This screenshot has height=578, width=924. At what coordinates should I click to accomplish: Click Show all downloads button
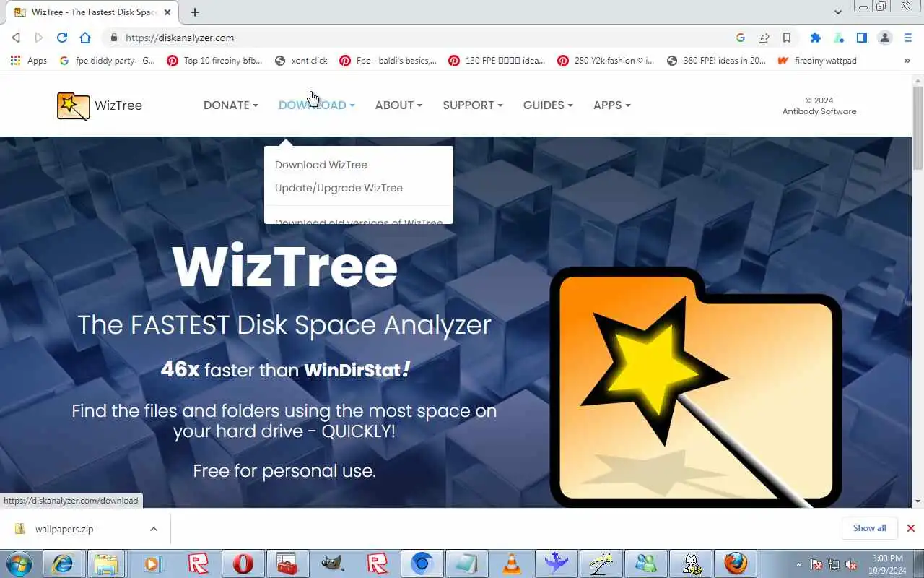869,528
